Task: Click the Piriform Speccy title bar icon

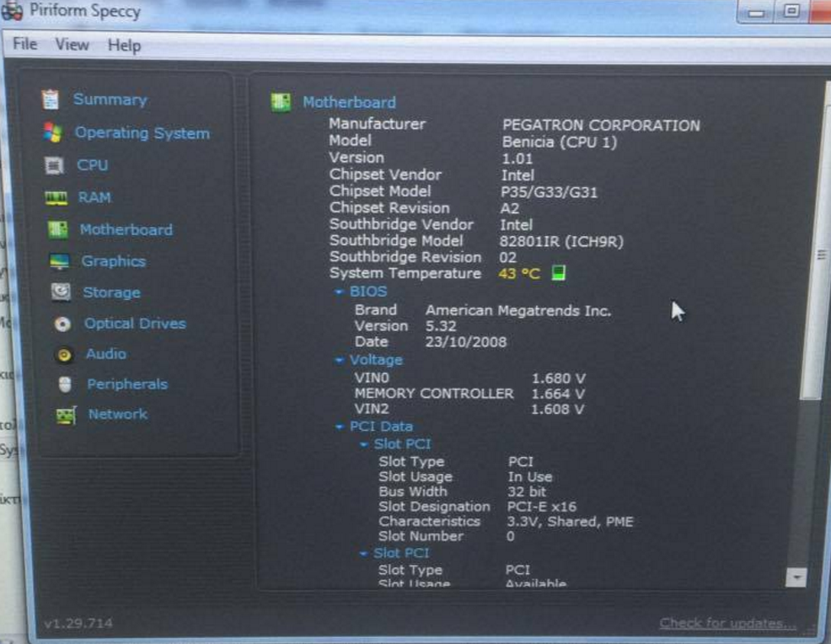Action: tap(12, 11)
